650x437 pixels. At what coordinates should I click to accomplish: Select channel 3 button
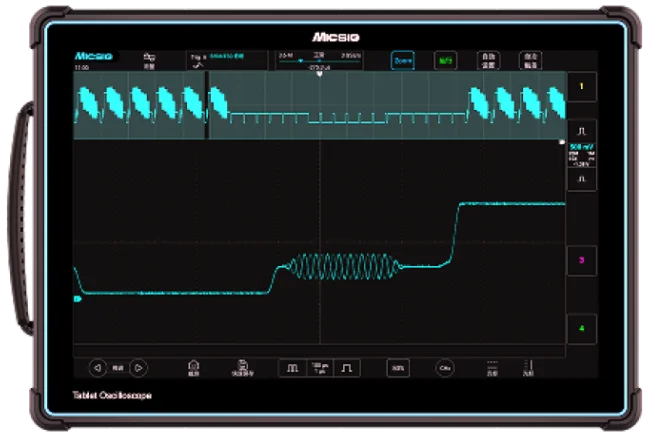point(582,260)
